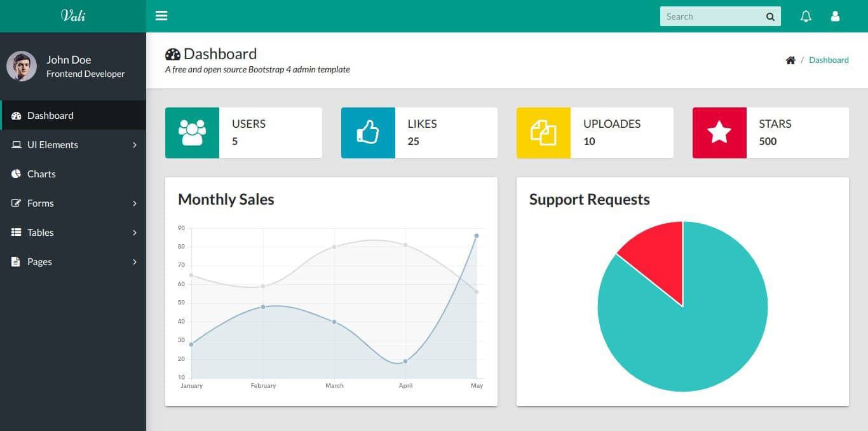This screenshot has height=431, width=868.
Task: Click the blue Likes thumbs-up icon
Action: 368,133
